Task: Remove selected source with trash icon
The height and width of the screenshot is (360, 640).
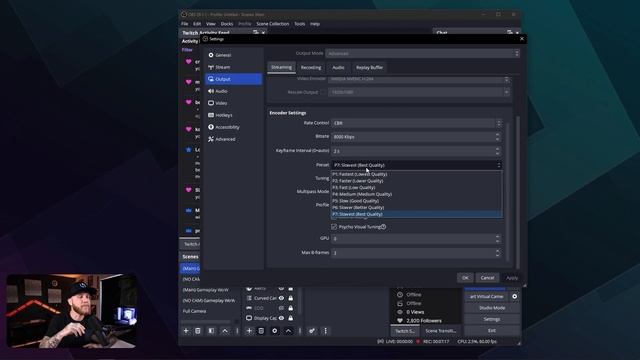Action: click(x=261, y=331)
